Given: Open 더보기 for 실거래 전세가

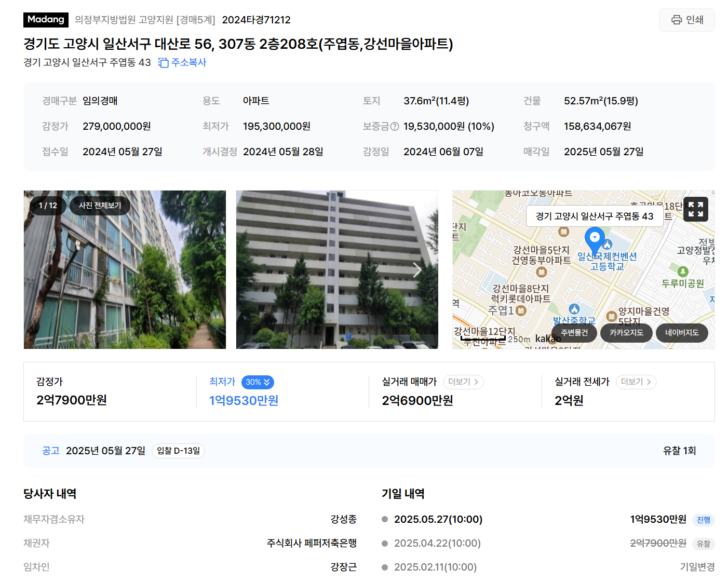Looking at the screenshot, I should tap(636, 382).
